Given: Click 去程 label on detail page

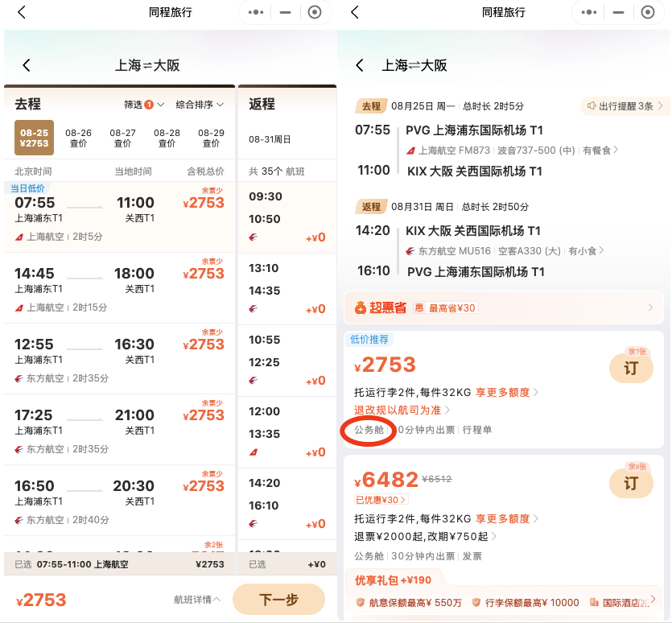Looking at the screenshot, I should (371, 106).
